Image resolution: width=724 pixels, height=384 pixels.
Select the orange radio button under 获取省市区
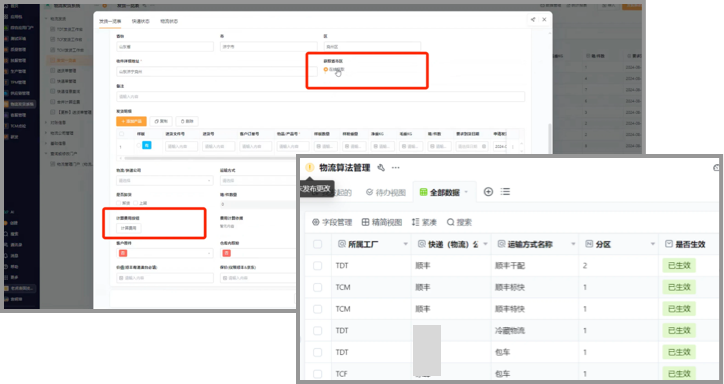point(326,69)
